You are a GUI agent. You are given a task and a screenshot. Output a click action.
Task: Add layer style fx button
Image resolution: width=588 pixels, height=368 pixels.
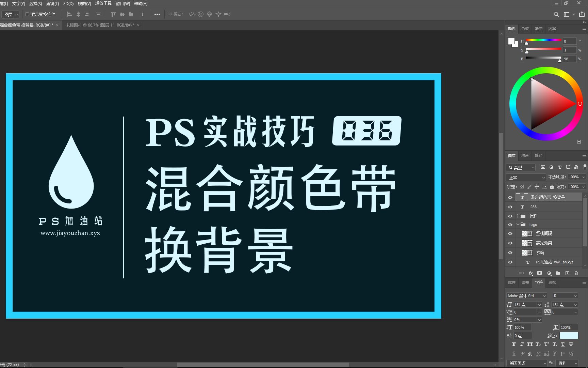(x=530, y=273)
